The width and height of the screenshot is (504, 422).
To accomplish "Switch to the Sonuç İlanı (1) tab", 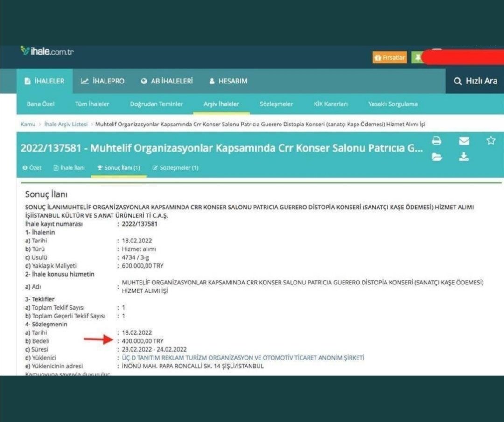I will [x=119, y=168].
